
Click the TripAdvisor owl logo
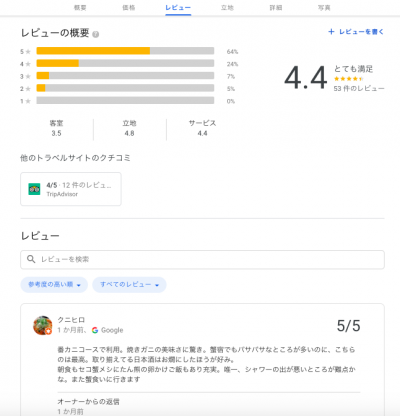coord(34,189)
